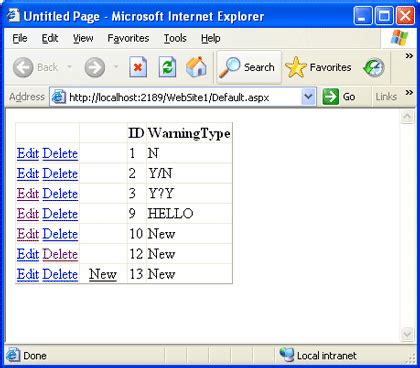The image size is (420, 368).
Task: Open the Favorites menu
Action: tap(128, 39)
